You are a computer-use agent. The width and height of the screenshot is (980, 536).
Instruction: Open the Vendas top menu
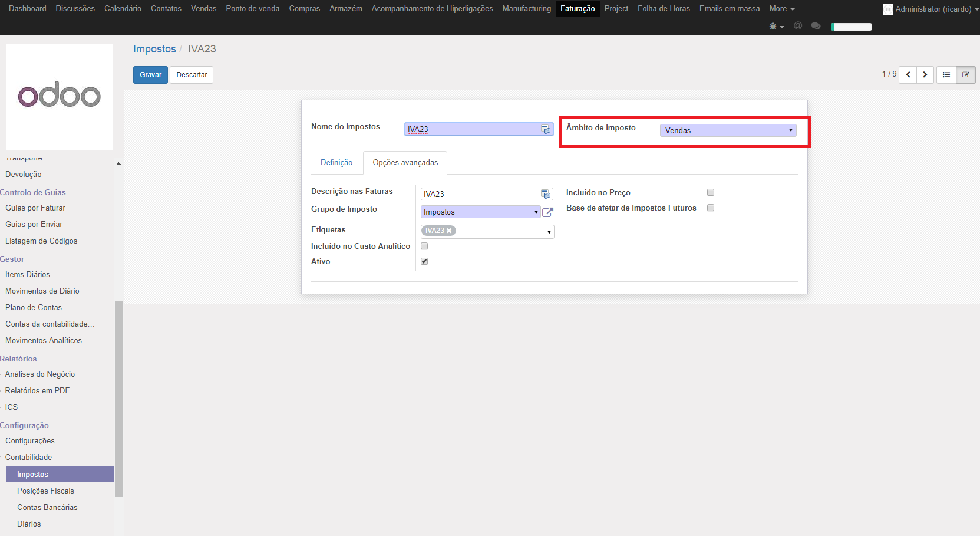click(203, 9)
